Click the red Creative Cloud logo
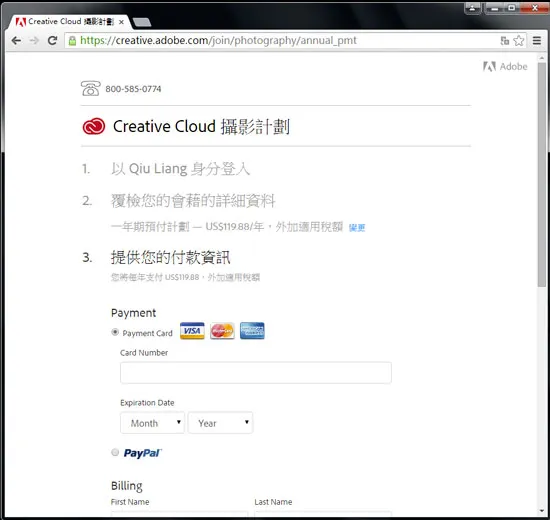 click(94, 126)
